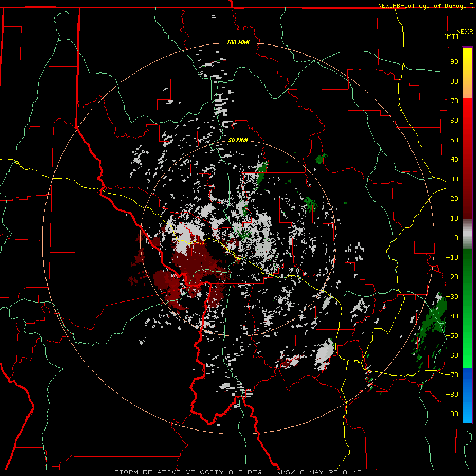Click the -30 knot legend value
Image resolution: width=476 pixels, height=476 pixels.
click(x=452, y=297)
